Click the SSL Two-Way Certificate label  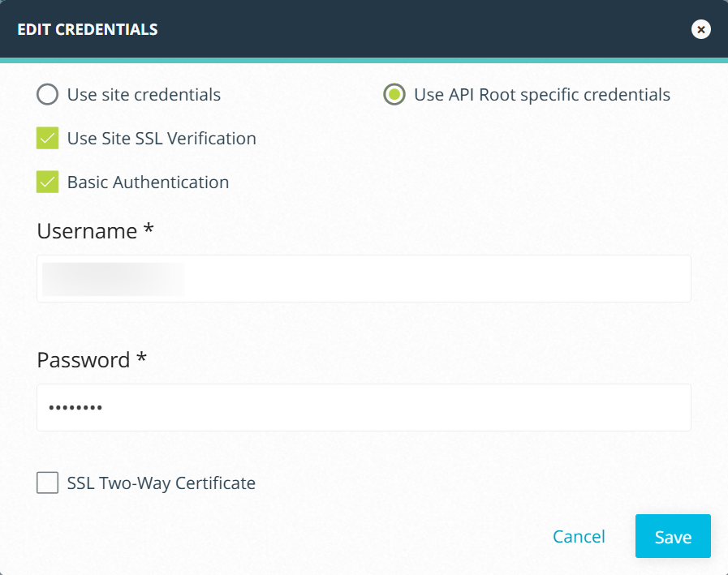[x=161, y=483]
